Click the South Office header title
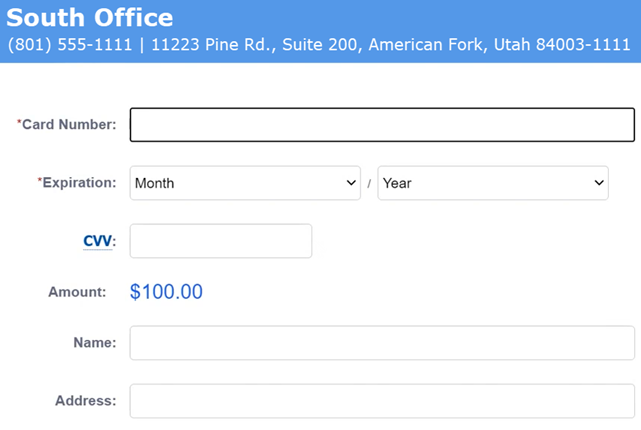Image resolution: width=641 pixels, height=430 pixels. coord(90,18)
